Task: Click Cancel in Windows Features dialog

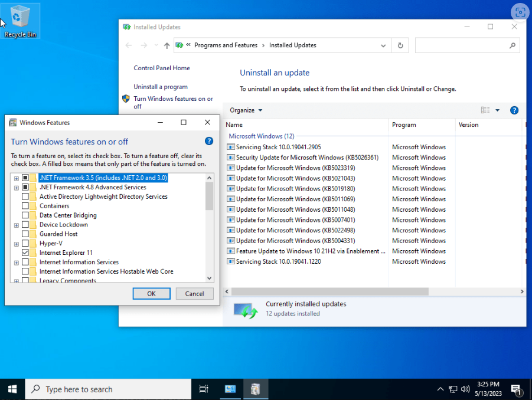Action: coord(194,294)
